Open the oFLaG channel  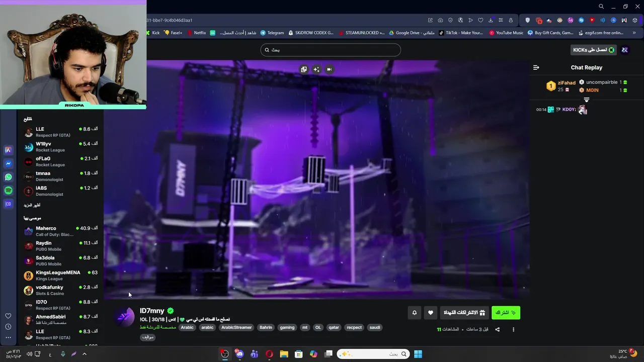(60, 161)
